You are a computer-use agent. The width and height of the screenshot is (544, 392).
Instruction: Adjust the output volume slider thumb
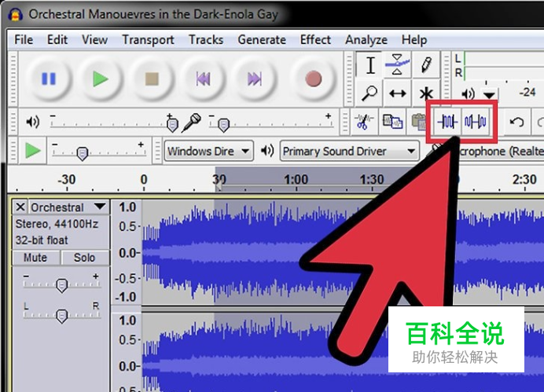(172, 125)
